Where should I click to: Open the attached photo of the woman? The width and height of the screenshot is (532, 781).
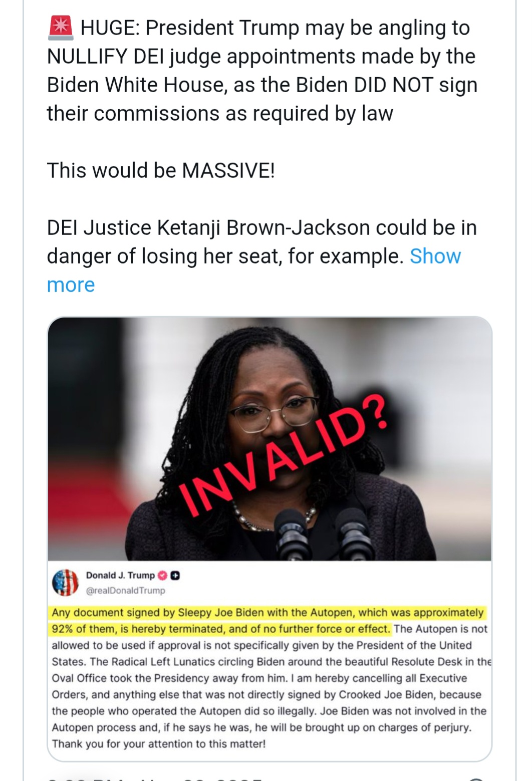click(270, 438)
